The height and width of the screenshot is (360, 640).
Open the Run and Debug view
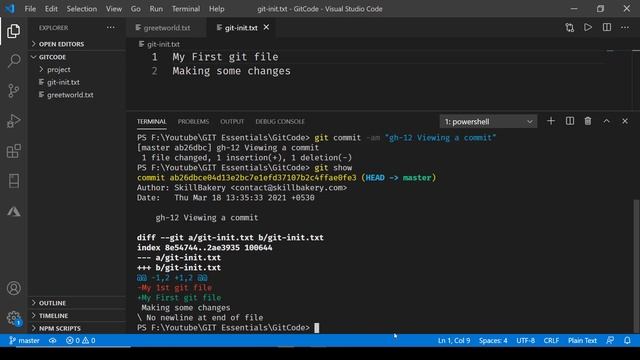click(x=13, y=121)
